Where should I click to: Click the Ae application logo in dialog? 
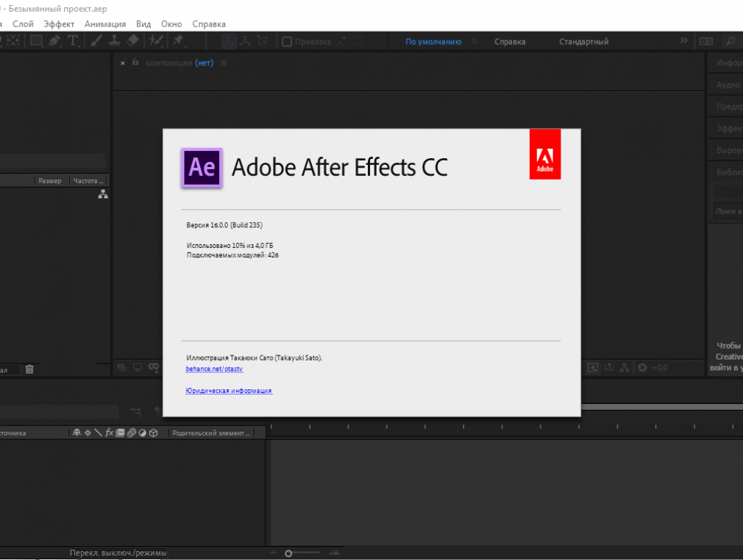[202, 168]
